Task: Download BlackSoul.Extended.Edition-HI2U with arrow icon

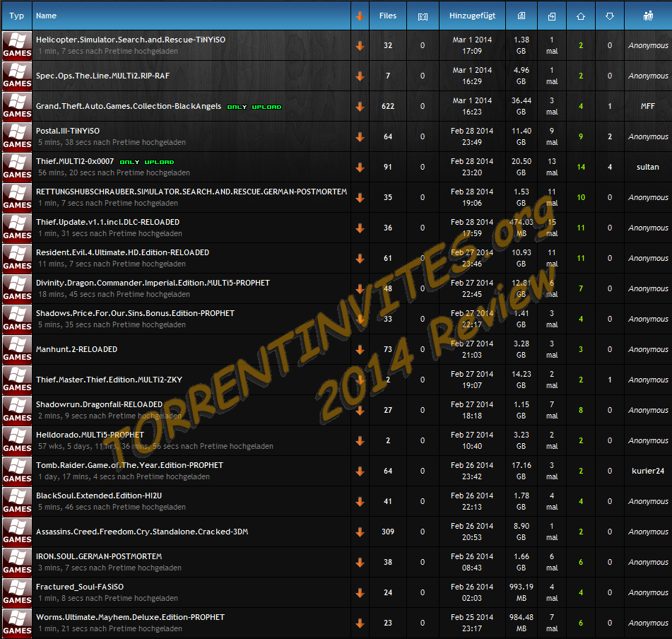Action: coord(360,502)
